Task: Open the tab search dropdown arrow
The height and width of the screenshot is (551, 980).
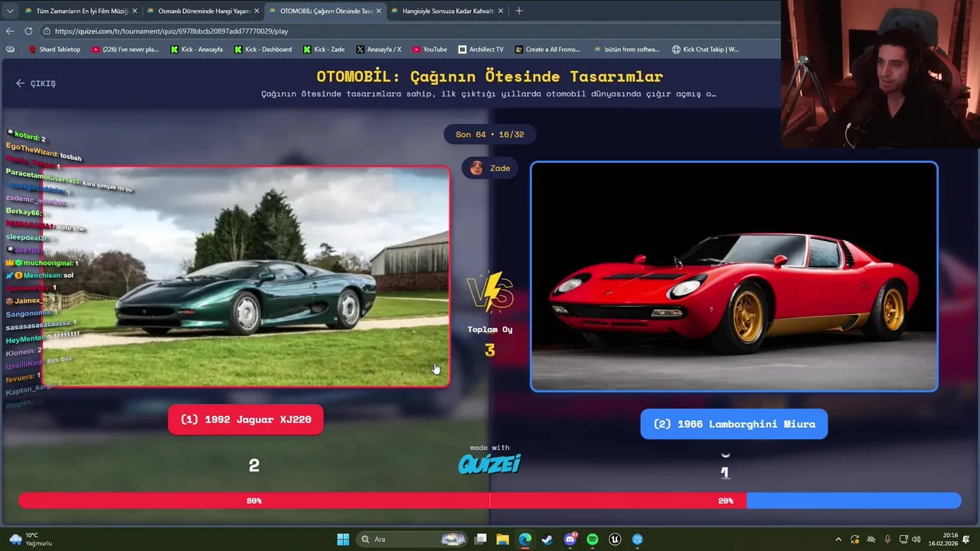Action: 9,11
